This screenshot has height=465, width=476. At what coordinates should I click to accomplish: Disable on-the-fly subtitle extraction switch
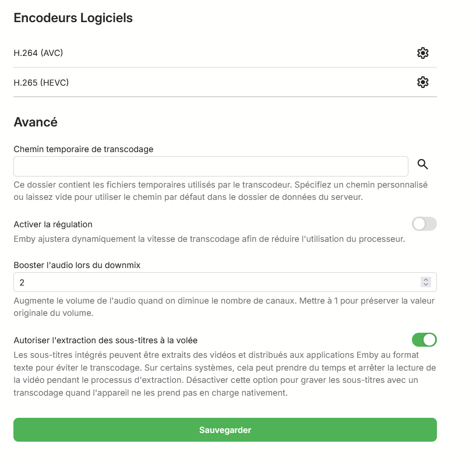[x=424, y=340]
